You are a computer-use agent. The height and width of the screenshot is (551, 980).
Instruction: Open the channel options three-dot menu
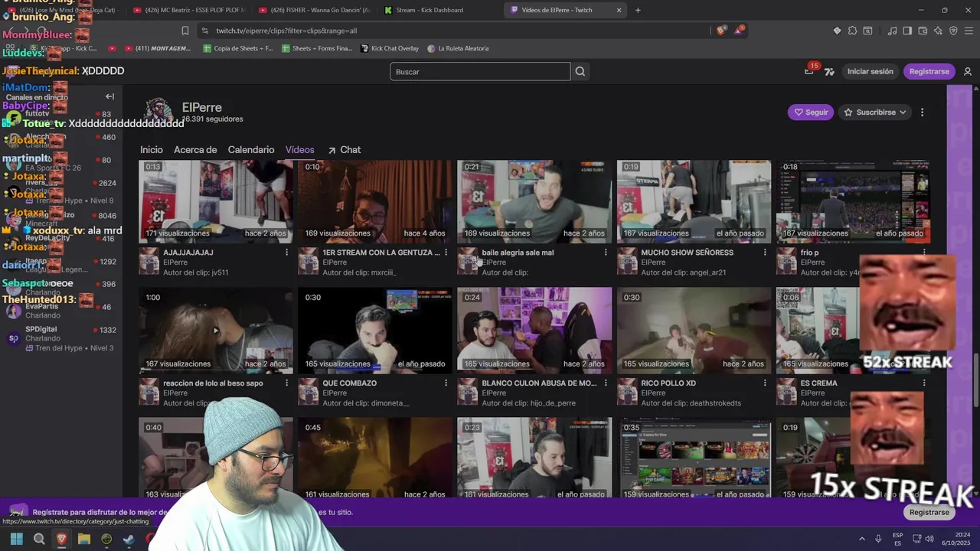pyautogui.click(x=922, y=112)
